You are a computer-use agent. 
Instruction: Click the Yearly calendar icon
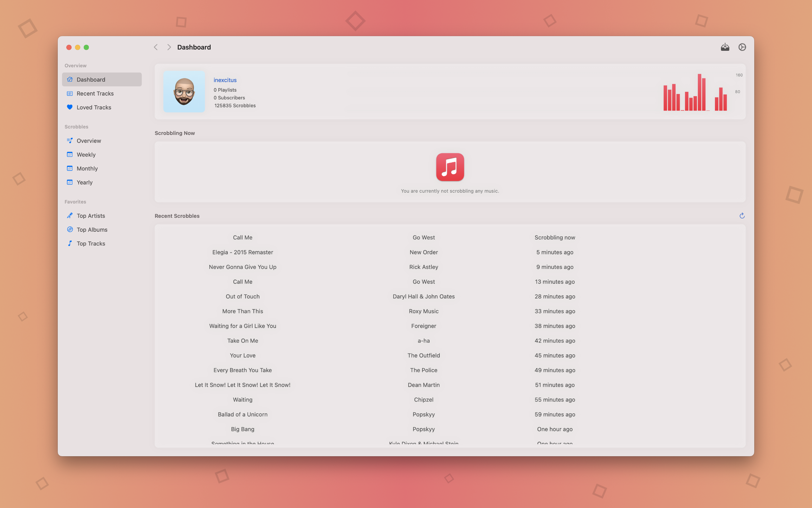click(70, 182)
